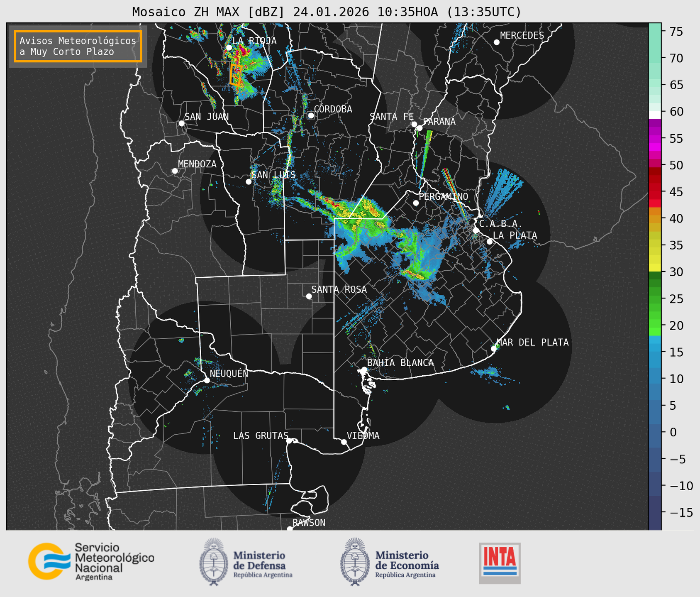
Task: Select the Mercedes city marker dot
Action: [x=496, y=42]
